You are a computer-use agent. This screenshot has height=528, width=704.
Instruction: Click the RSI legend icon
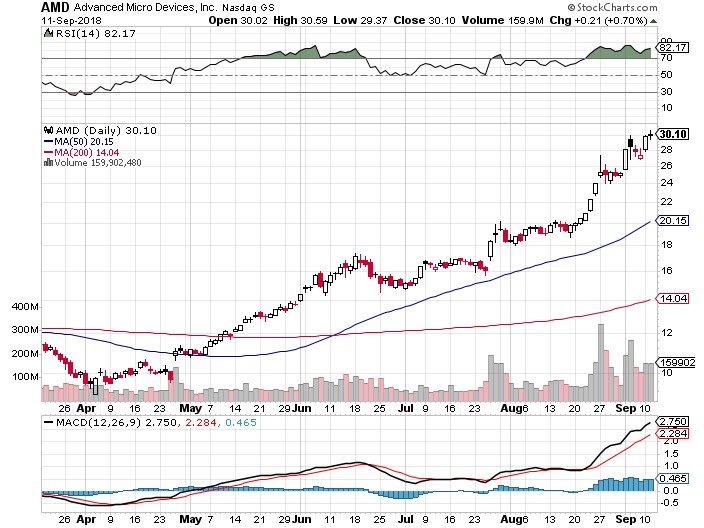[x=48, y=33]
